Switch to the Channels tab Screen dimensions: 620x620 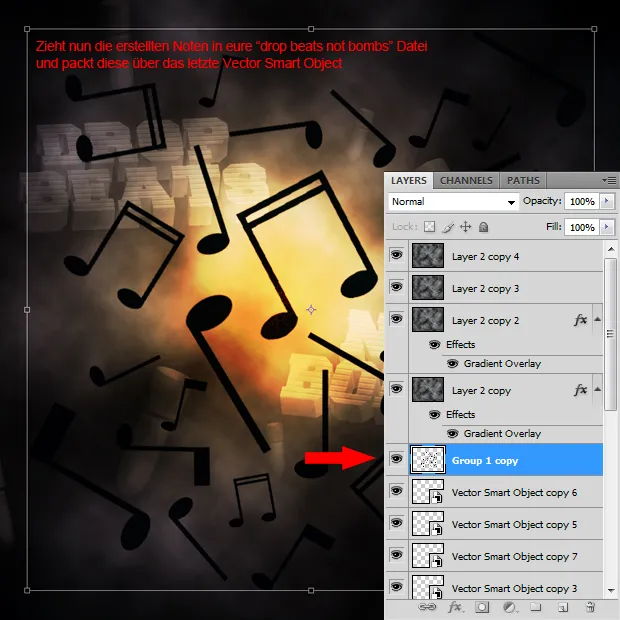coord(466,181)
